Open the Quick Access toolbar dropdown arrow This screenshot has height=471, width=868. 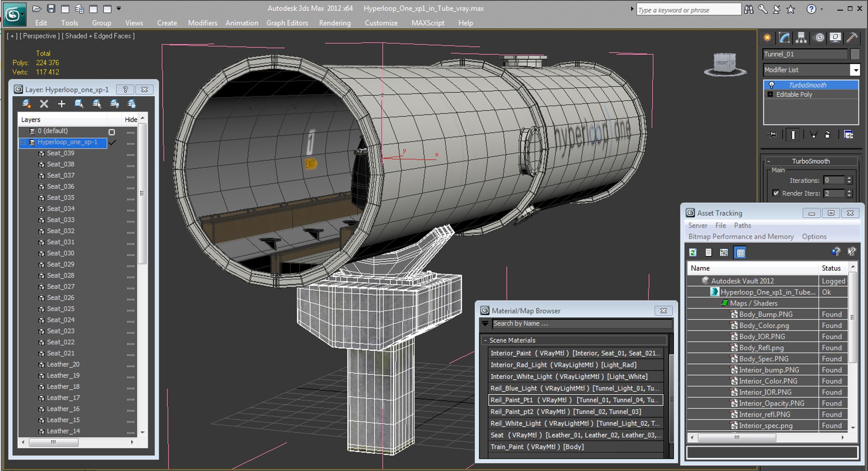(x=119, y=9)
